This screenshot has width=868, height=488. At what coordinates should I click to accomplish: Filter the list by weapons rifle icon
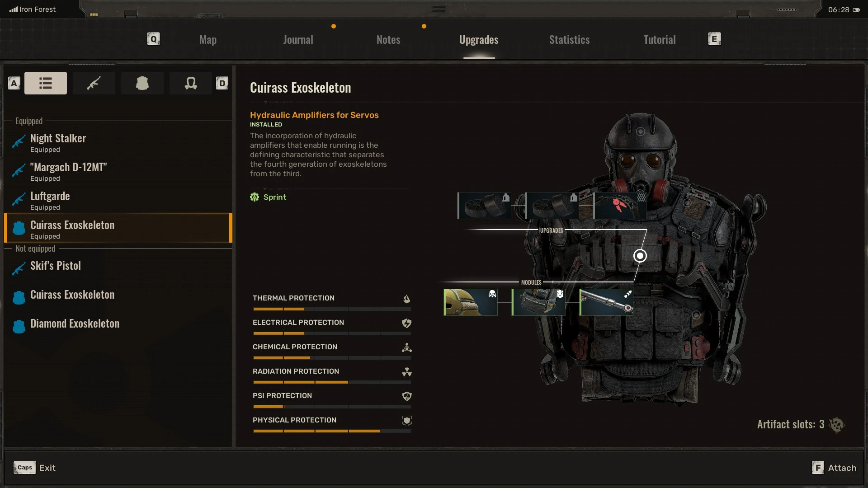94,83
